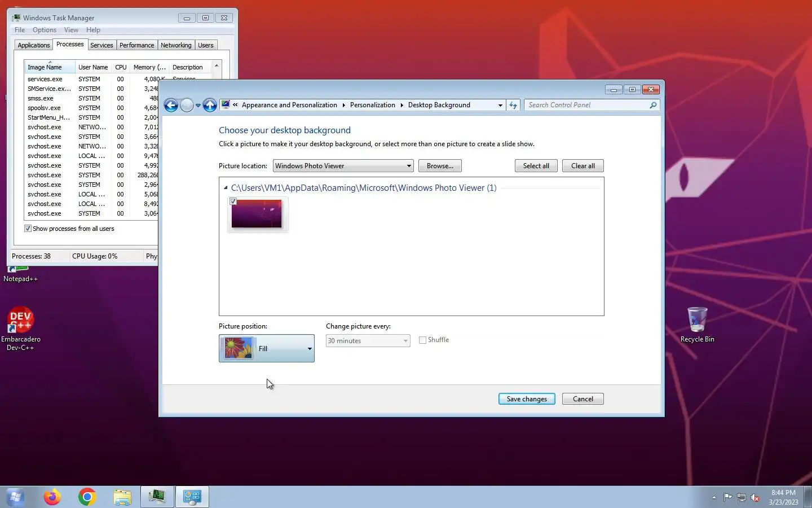Sort by CPU column in Task Manager
Image resolution: width=812 pixels, height=508 pixels.
[x=121, y=67]
